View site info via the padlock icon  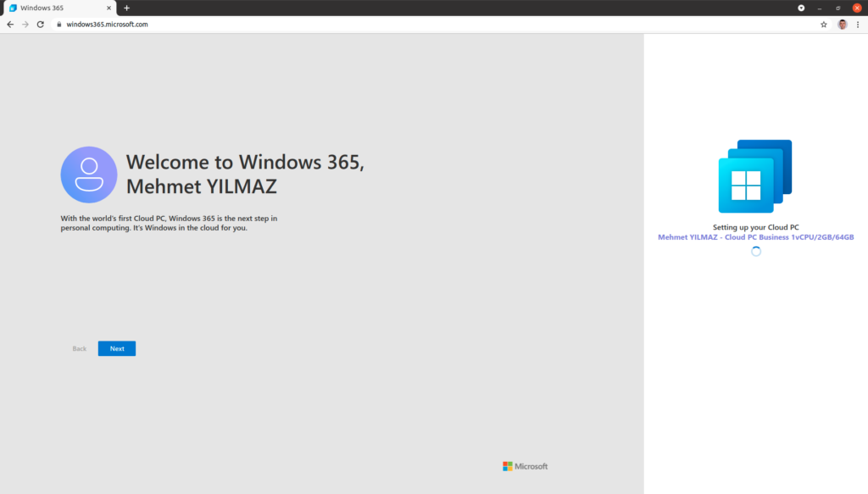tap(59, 25)
